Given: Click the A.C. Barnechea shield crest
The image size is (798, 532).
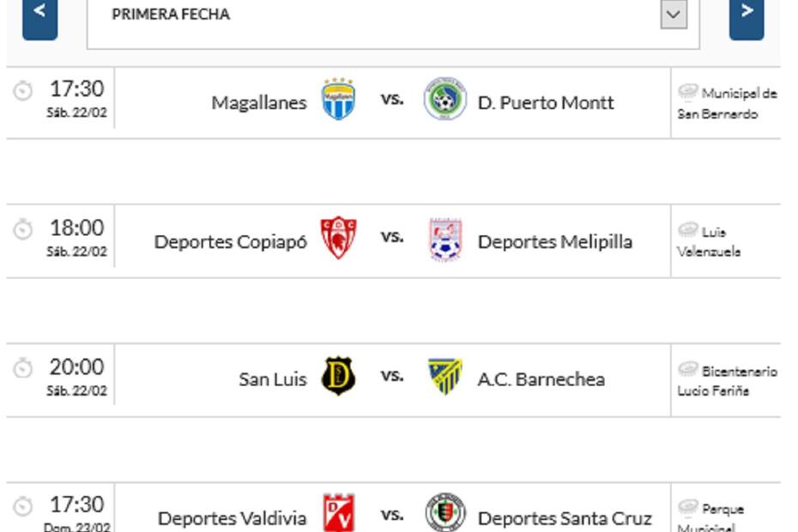Looking at the screenshot, I should coord(444,377).
